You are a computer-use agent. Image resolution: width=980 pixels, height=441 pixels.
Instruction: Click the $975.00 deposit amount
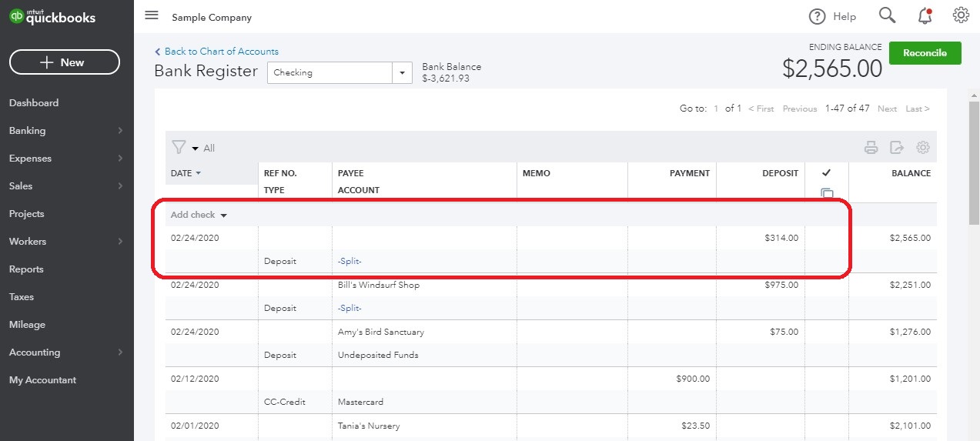781,285
